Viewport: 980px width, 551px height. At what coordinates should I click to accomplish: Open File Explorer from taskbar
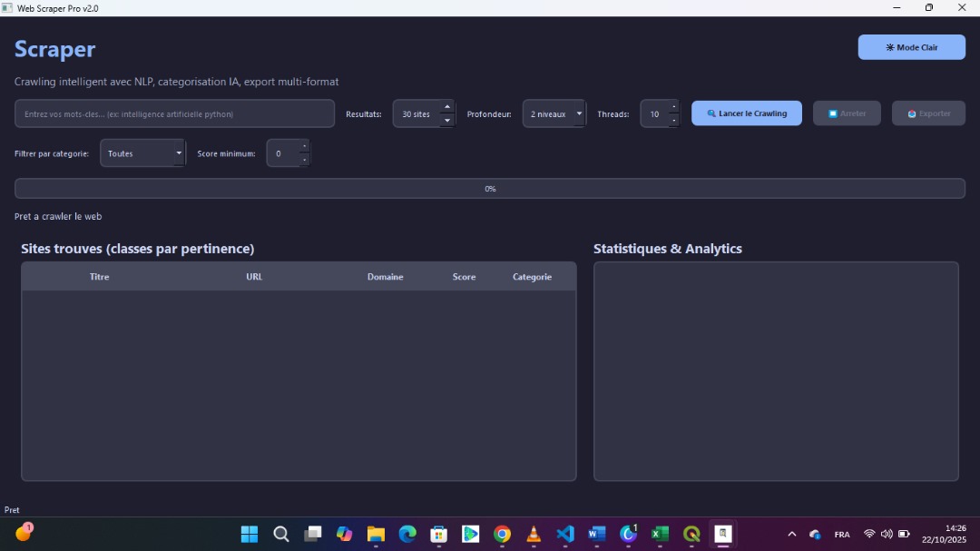376,534
